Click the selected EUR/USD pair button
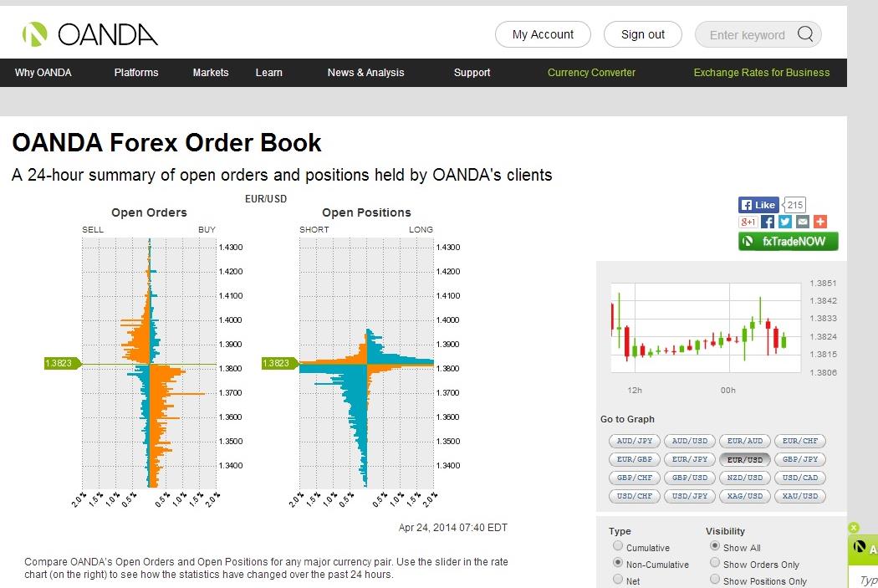 tap(745, 460)
